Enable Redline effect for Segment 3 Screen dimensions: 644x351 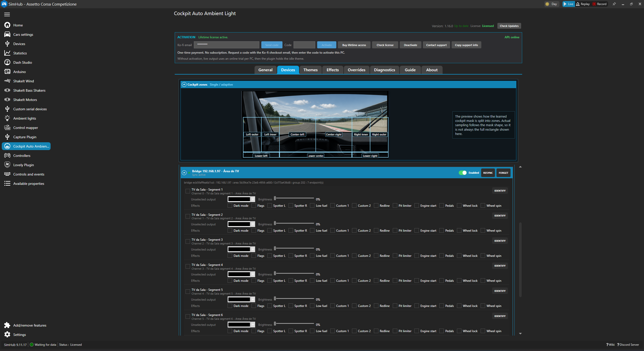376,256
